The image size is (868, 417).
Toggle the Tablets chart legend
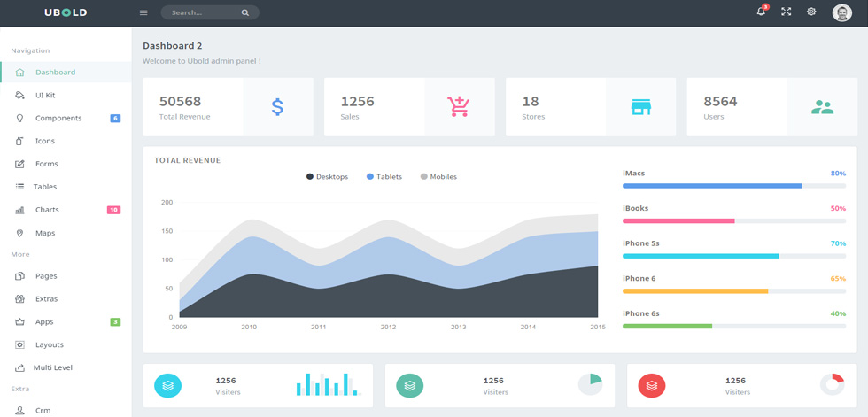(384, 177)
